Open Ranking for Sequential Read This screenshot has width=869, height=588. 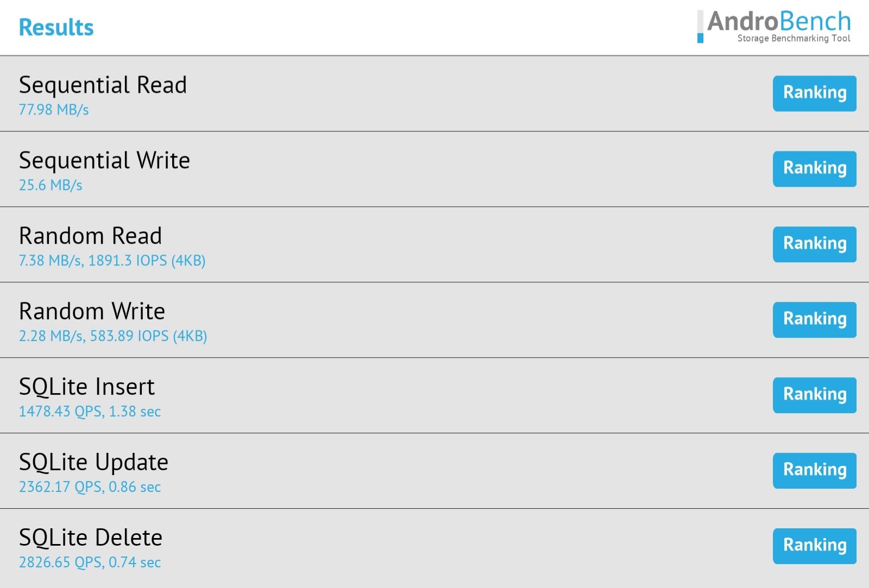pos(815,93)
